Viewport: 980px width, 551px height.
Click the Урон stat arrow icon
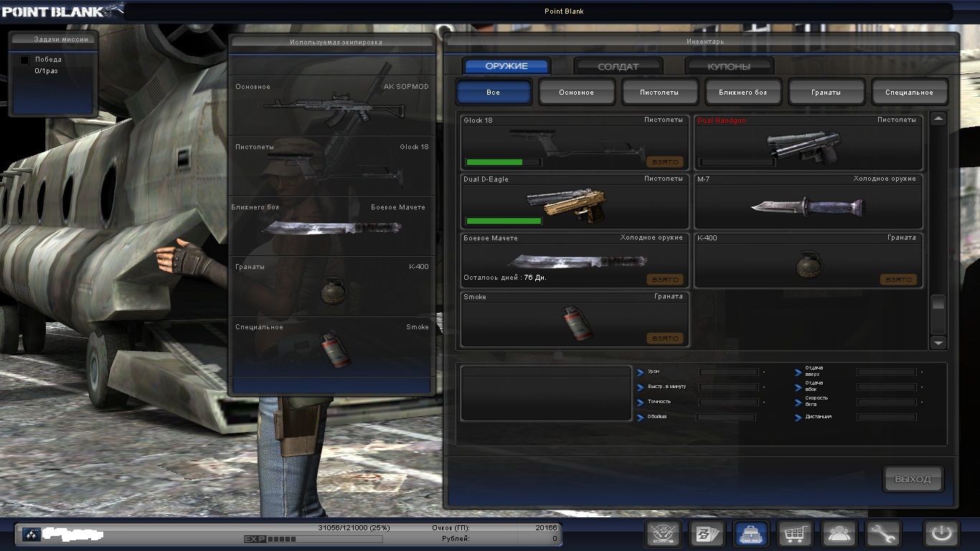[x=641, y=372]
